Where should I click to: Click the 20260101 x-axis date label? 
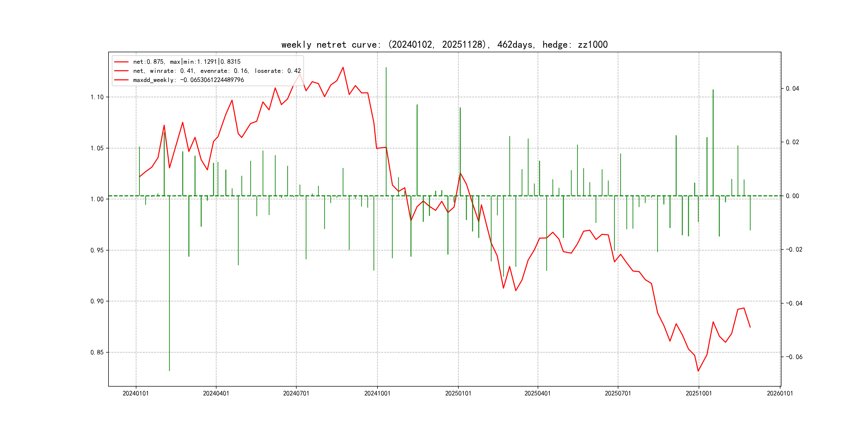point(780,394)
